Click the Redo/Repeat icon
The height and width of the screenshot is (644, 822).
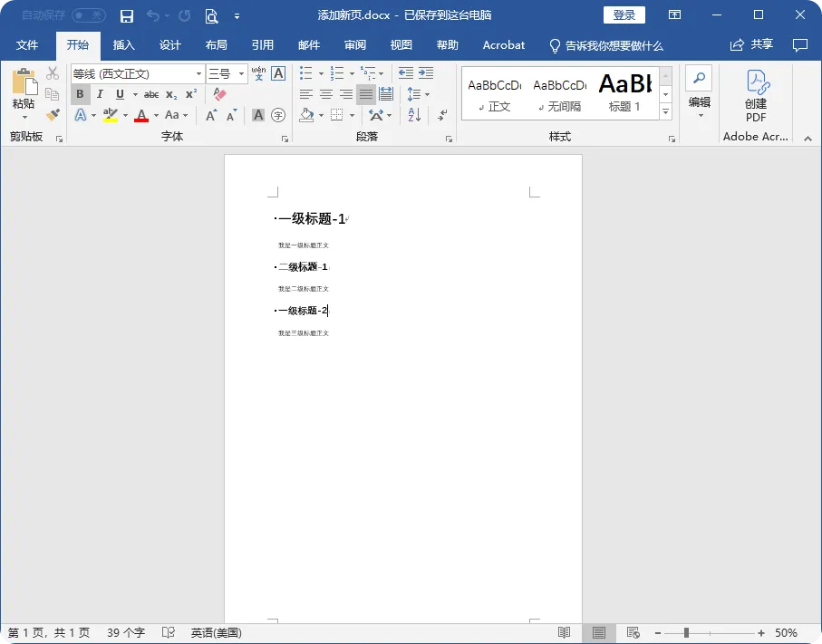pos(185,15)
